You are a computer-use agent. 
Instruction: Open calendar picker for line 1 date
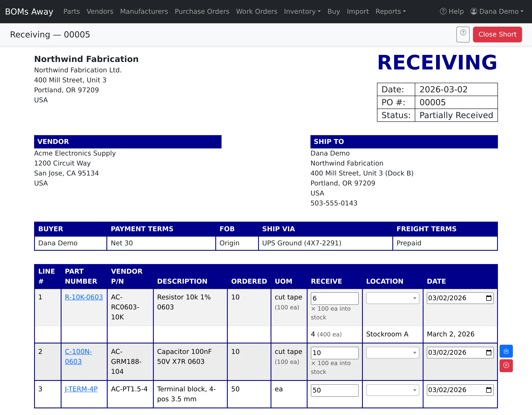click(489, 298)
